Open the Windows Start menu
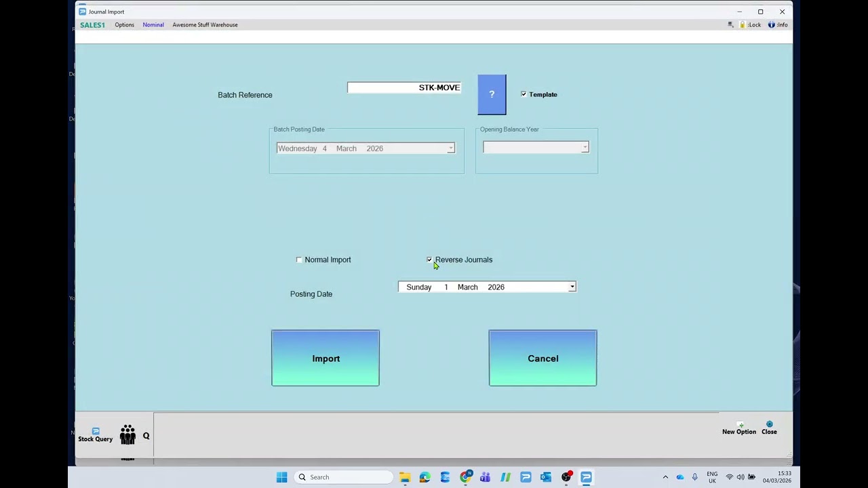868x488 pixels. (282, 477)
